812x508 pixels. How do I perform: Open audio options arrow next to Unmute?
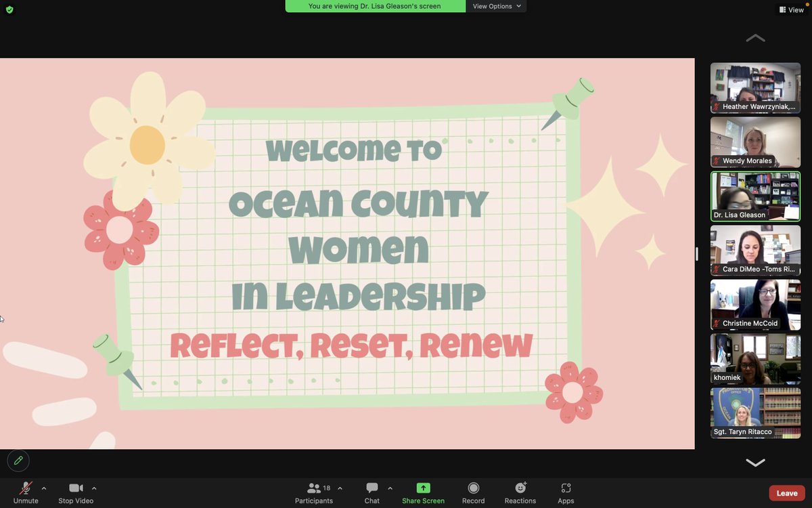point(44,488)
